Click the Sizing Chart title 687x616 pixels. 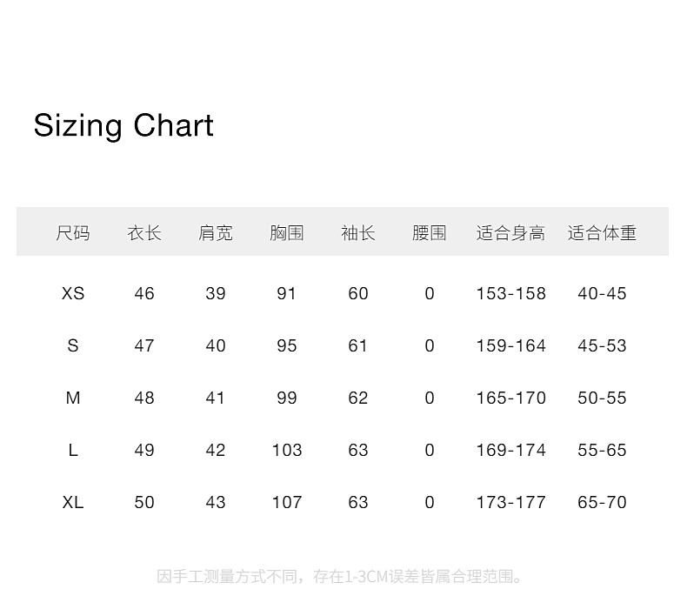123,125
